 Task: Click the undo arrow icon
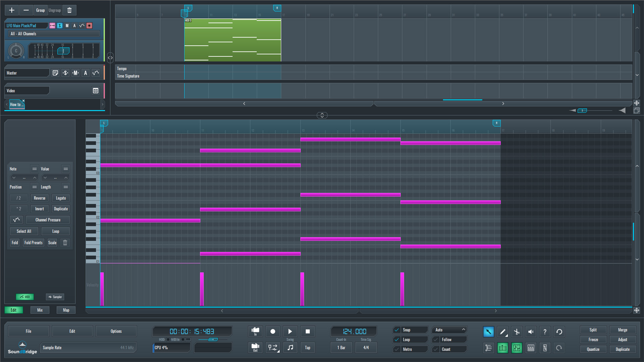pyautogui.click(x=559, y=331)
